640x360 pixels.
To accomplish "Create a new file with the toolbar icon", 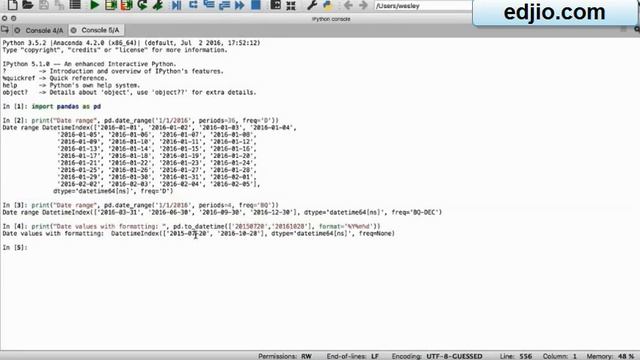I will tap(12, 5).
